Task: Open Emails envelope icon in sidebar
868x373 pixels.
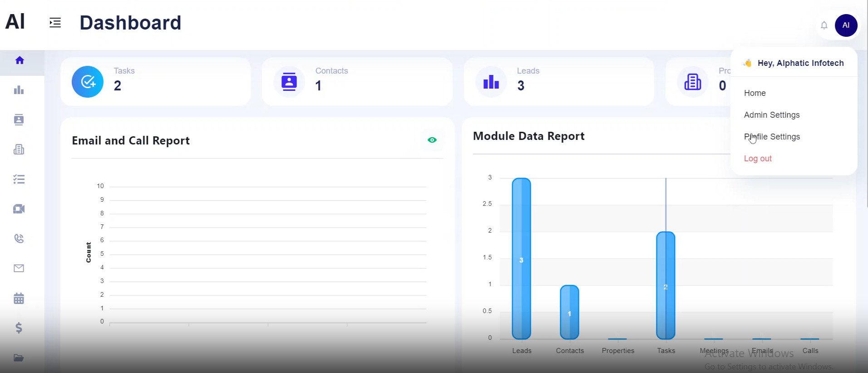Action: (19, 269)
